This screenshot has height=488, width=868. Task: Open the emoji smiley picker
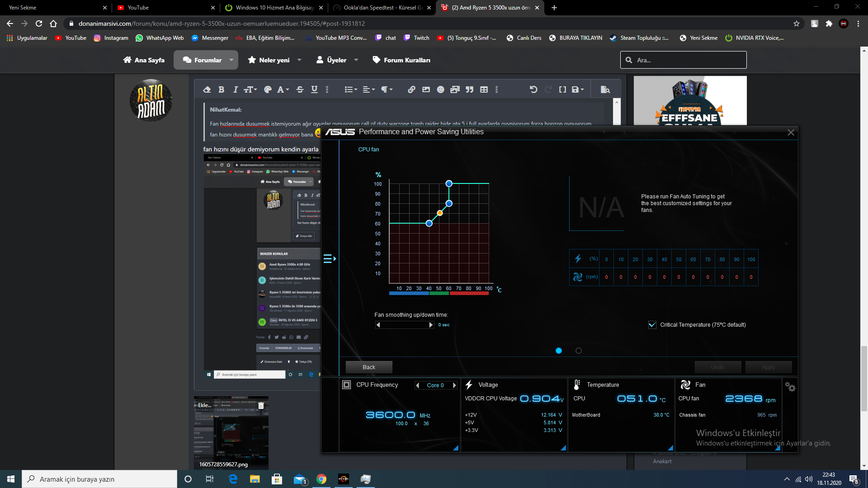point(440,89)
